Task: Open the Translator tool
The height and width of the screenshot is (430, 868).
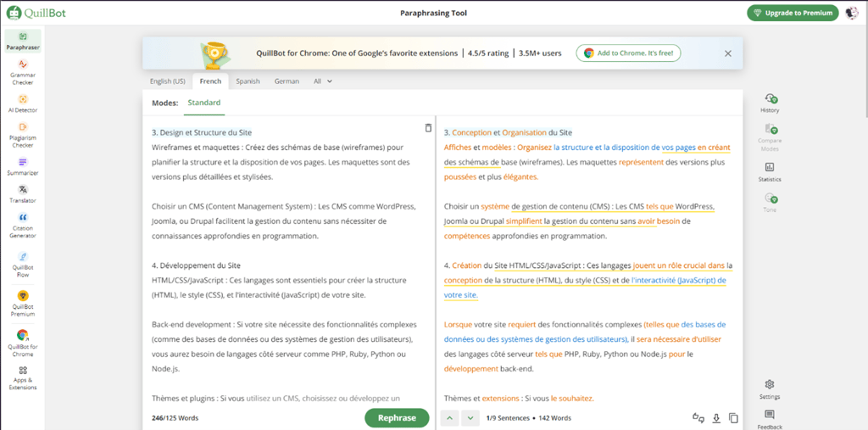Action: [x=23, y=194]
